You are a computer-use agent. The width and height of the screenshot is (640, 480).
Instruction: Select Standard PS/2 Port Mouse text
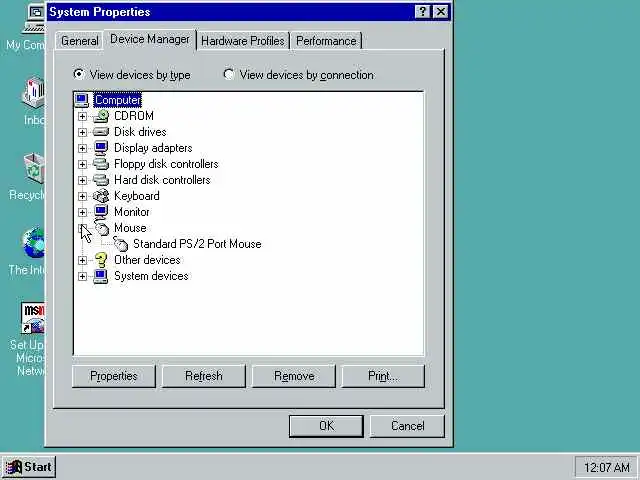tap(197, 244)
